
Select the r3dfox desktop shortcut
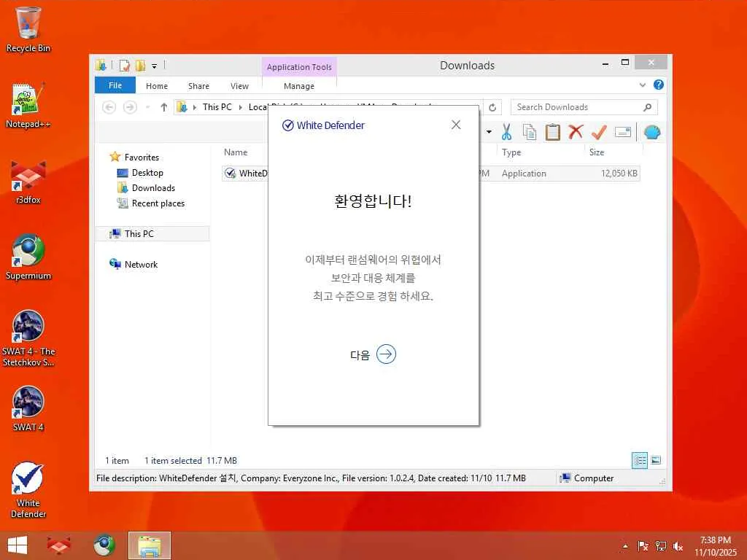click(28, 182)
